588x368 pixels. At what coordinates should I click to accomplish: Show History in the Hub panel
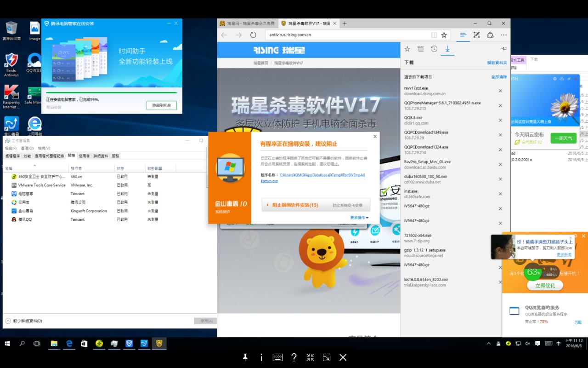pos(434,49)
